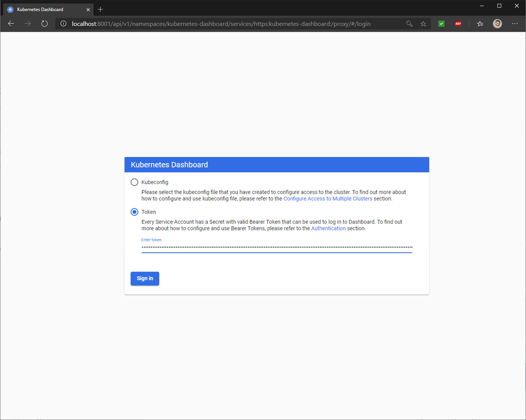Click into the Enter token field

277,247
